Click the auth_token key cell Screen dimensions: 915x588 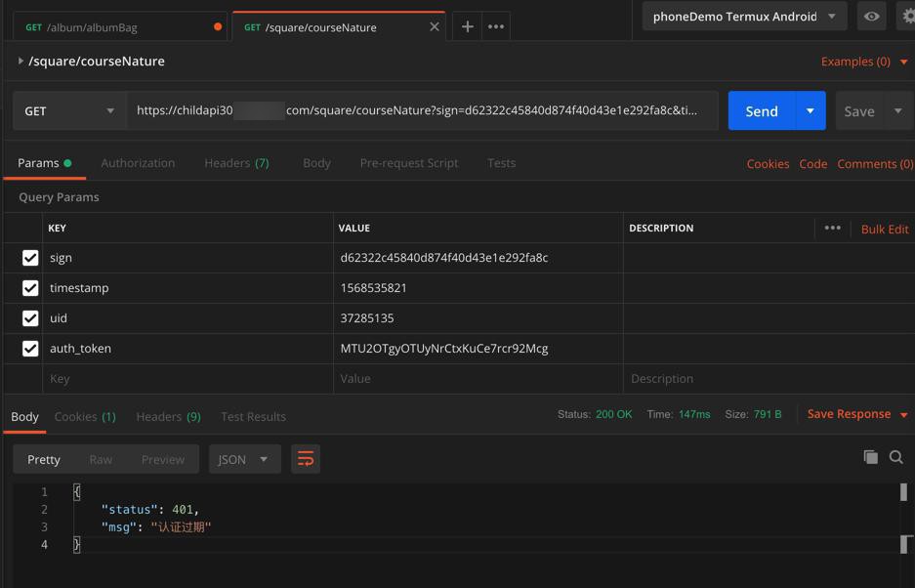point(187,349)
